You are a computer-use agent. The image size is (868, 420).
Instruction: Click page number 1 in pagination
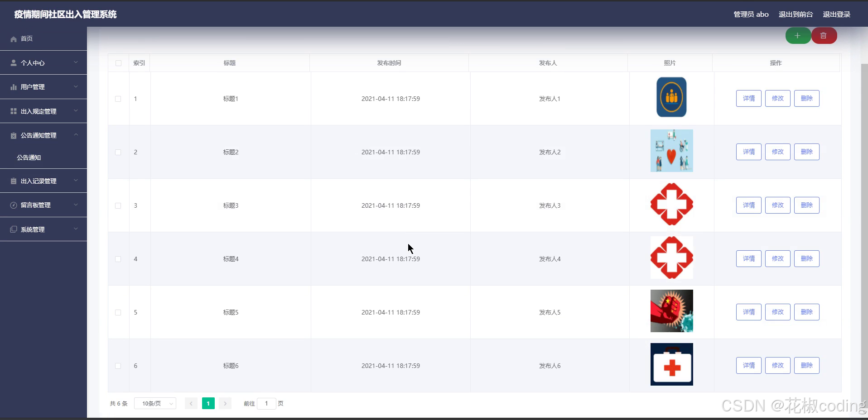[x=208, y=403]
